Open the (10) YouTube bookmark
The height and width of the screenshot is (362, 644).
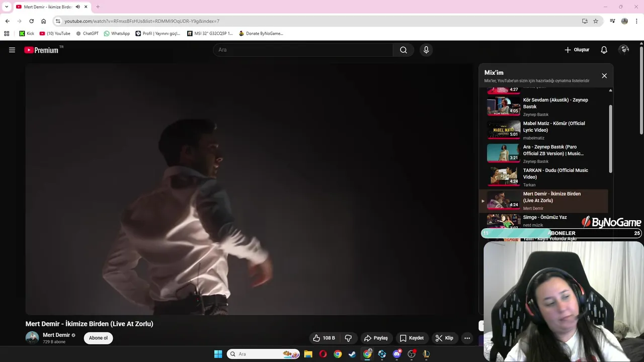click(55, 34)
